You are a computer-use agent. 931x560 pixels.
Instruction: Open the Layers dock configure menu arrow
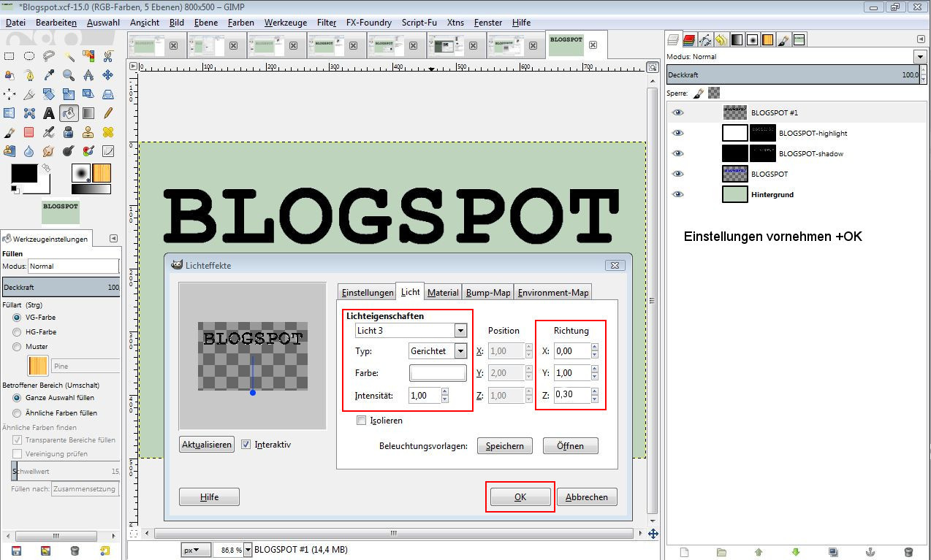pos(920,39)
